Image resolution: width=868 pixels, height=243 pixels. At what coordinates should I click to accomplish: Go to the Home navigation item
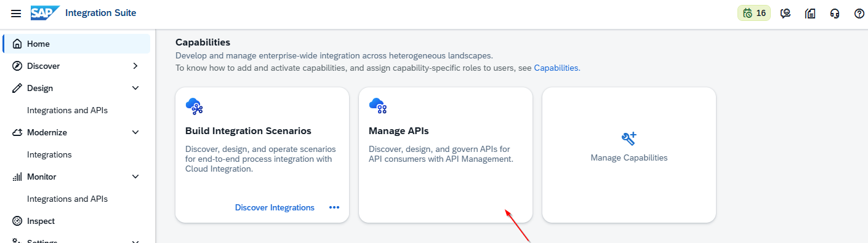(x=76, y=44)
